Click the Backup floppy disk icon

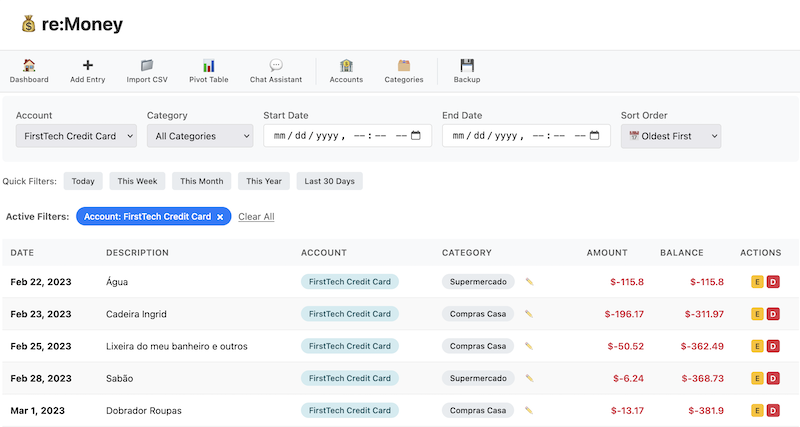point(467,65)
